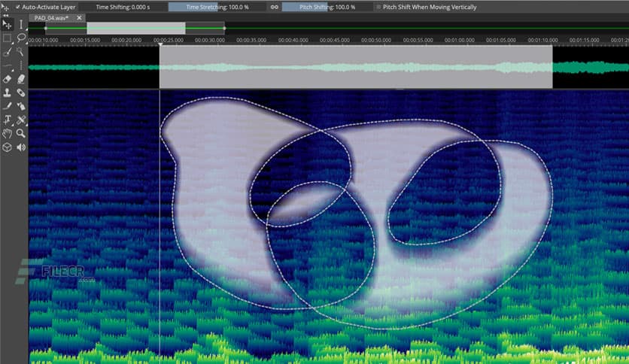
Task: Select the Zoom magnifier tool
Action: coord(21,134)
